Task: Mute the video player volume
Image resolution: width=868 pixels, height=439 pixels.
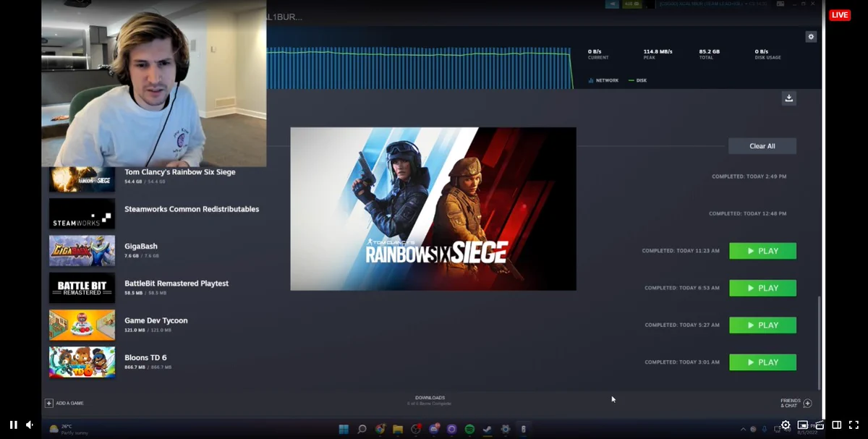Action: point(30,425)
